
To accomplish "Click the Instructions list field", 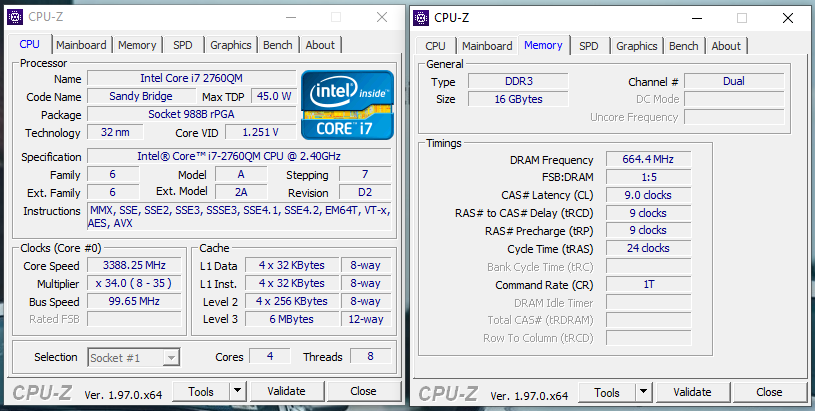I will [239, 217].
